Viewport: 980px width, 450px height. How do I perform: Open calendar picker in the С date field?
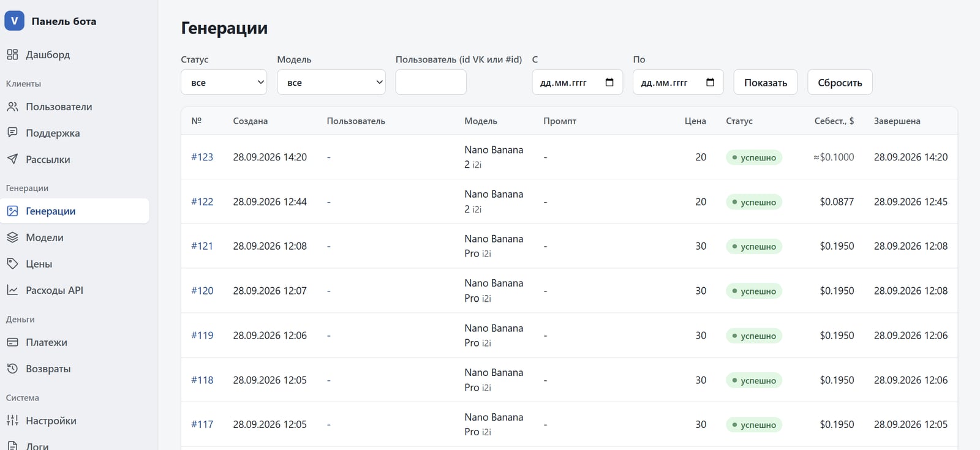609,82
